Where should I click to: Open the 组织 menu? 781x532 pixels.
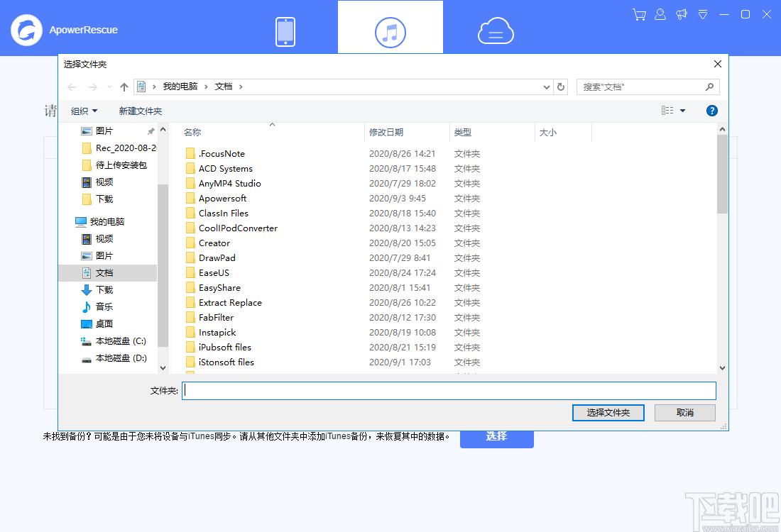(x=84, y=111)
